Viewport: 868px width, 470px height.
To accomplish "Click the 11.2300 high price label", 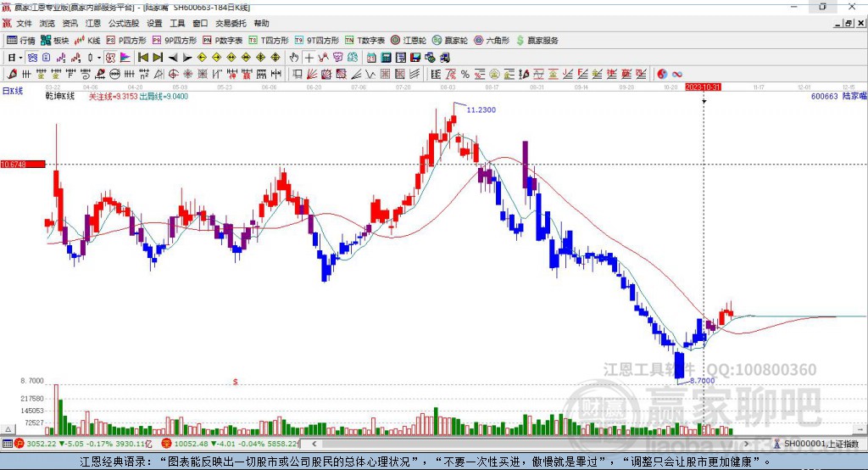I will tap(481, 109).
